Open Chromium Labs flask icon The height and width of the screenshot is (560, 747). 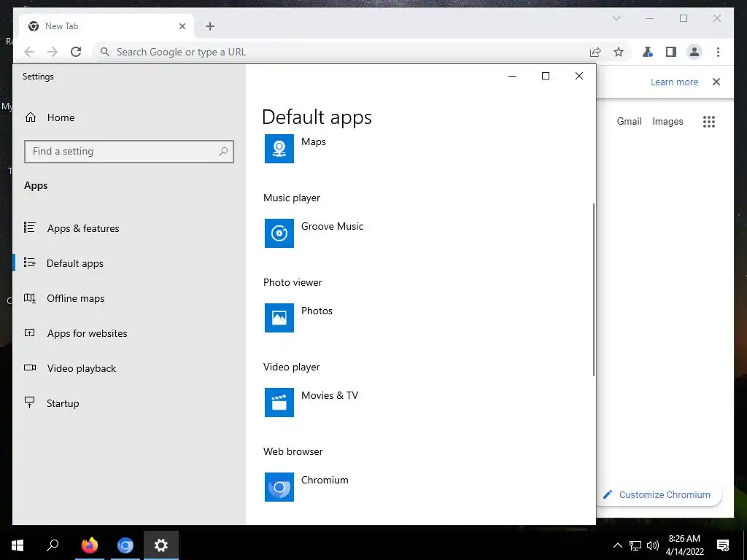pos(648,52)
